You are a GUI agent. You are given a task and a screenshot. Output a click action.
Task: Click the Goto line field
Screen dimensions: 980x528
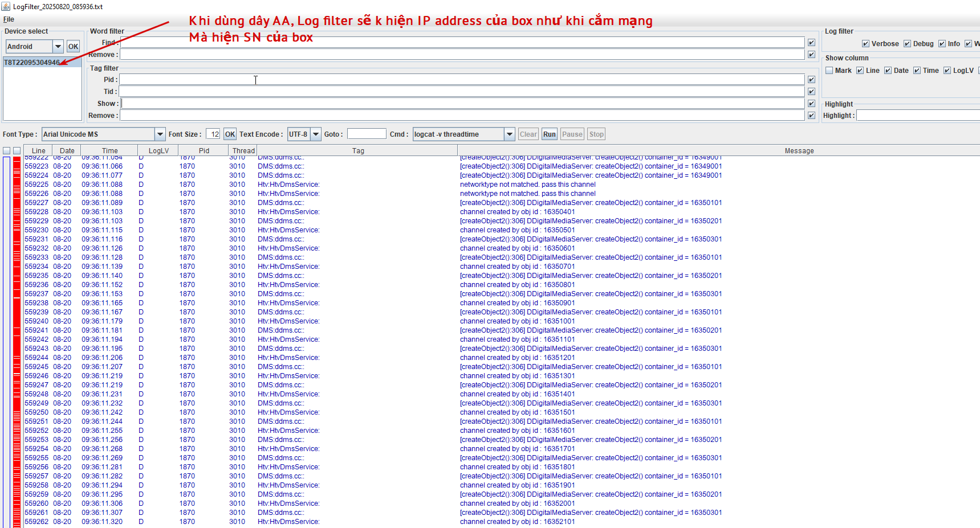click(367, 134)
